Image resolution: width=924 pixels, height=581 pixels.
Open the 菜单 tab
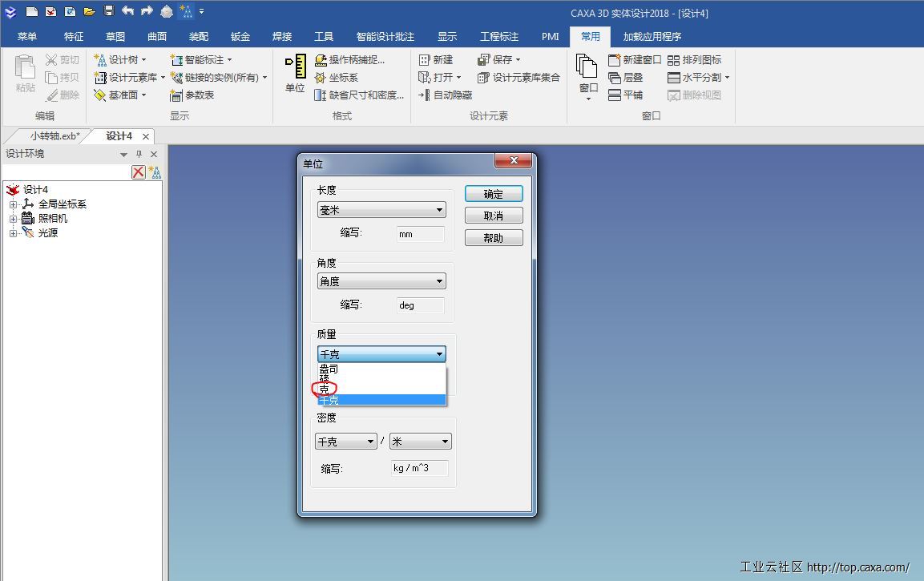pyautogui.click(x=27, y=37)
